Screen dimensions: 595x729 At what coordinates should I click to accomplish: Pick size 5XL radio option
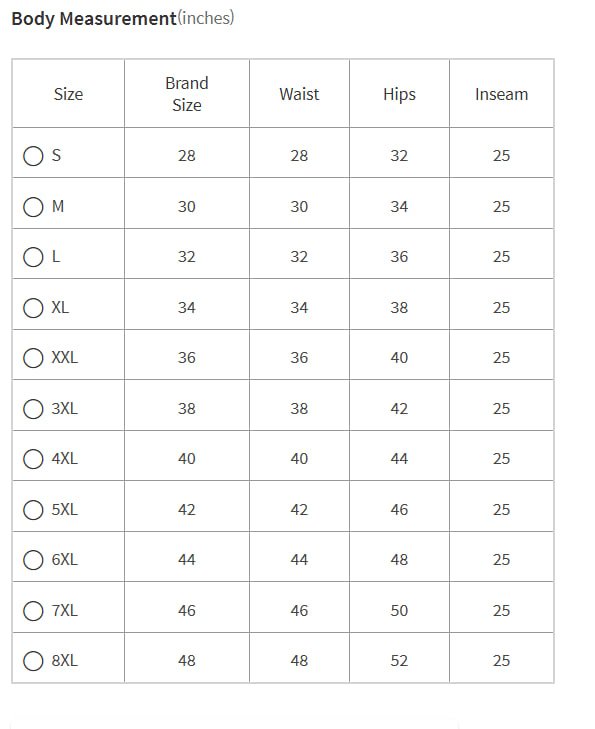(x=33, y=510)
